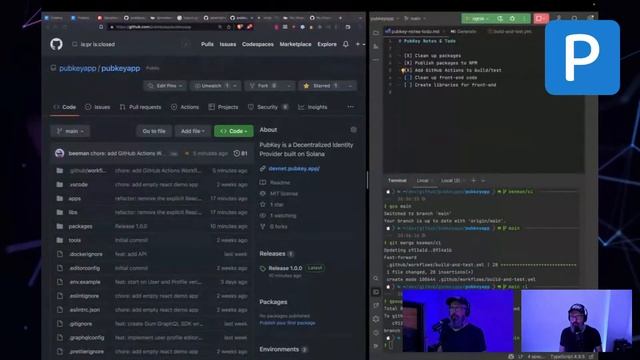Click the debug bug icon in IDE run bar
The width and height of the screenshot is (640, 360).
tap(512, 18)
